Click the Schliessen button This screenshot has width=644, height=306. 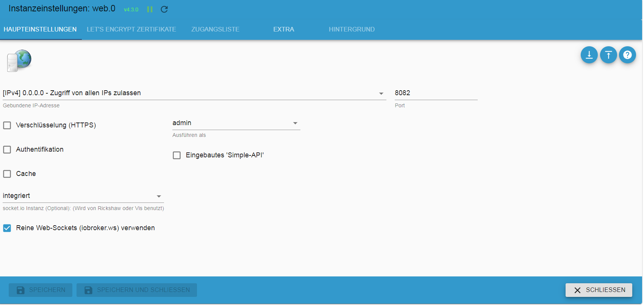(x=599, y=290)
